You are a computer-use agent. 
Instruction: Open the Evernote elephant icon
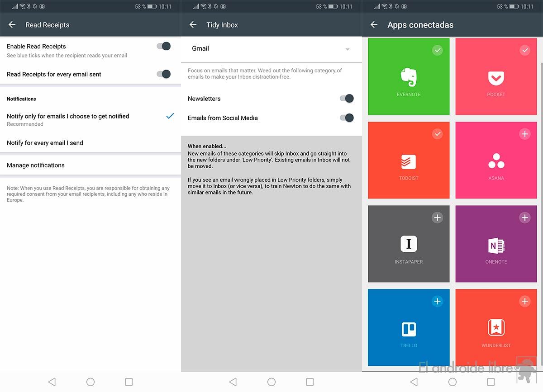pyautogui.click(x=409, y=77)
